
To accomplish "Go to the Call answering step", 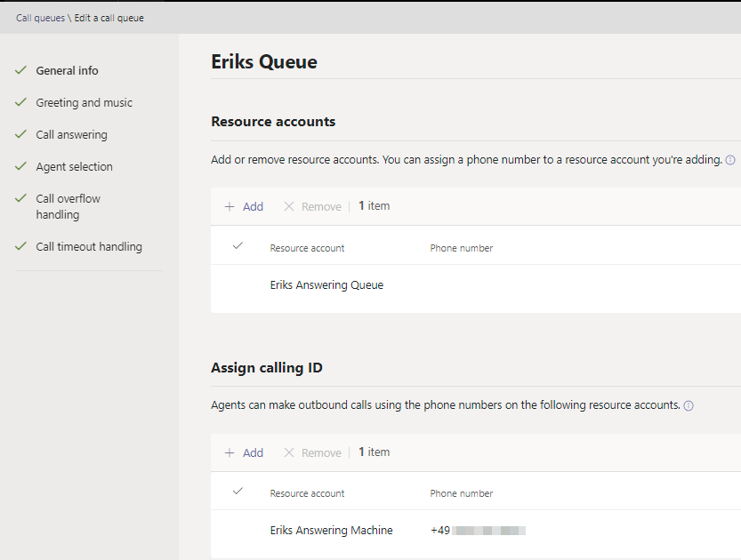I will (x=71, y=135).
